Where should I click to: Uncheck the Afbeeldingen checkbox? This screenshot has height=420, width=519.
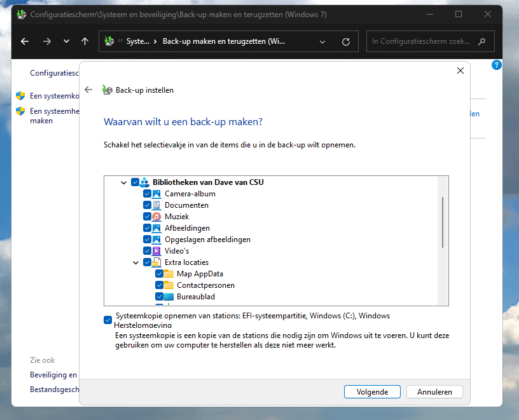(147, 228)
